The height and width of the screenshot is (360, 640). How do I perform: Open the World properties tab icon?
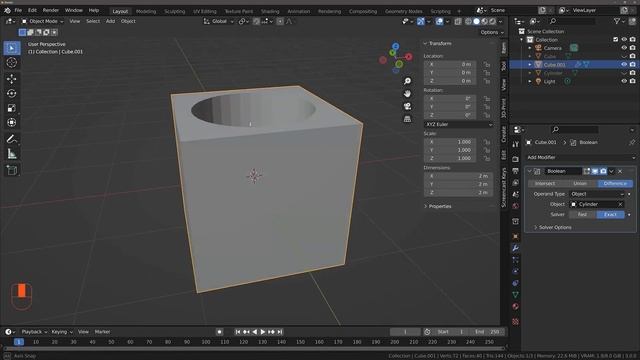[x=516, y=206]
